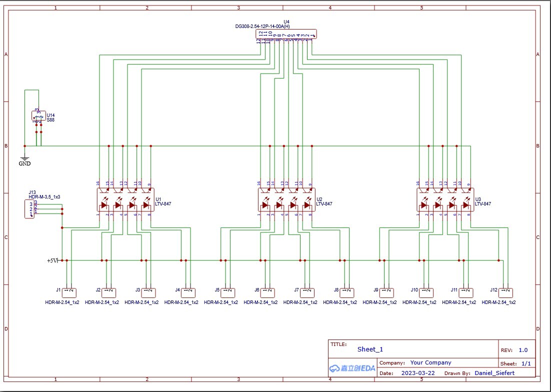Click the EDA logo in title block
Screen dimensions: 551x392
click(x=352, y=368)
